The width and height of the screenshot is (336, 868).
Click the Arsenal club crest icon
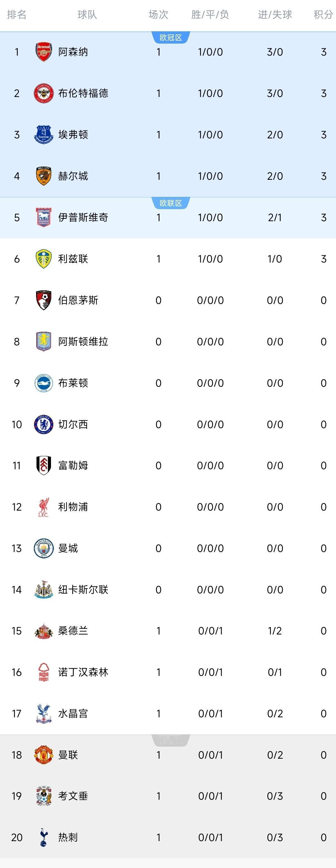pos(44,52)
